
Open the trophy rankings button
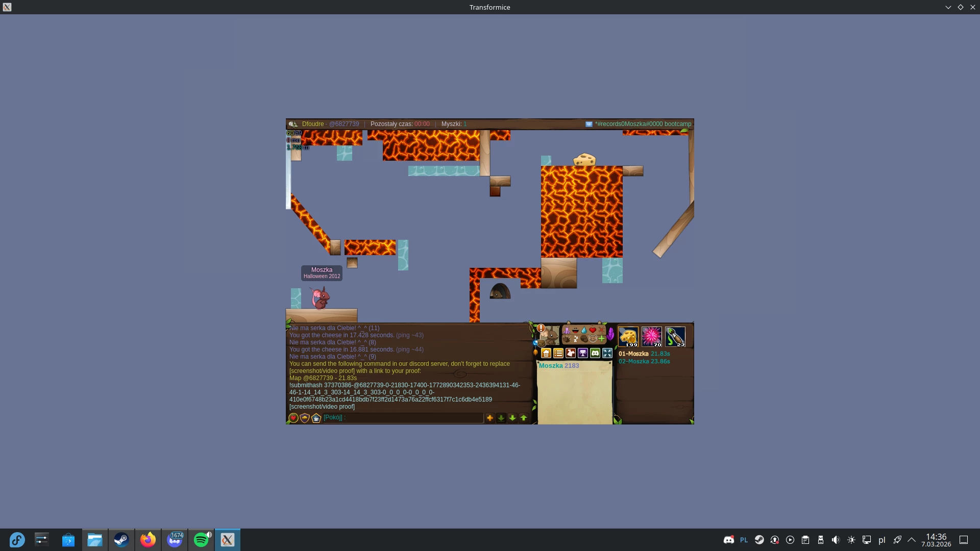coord(583,353)
